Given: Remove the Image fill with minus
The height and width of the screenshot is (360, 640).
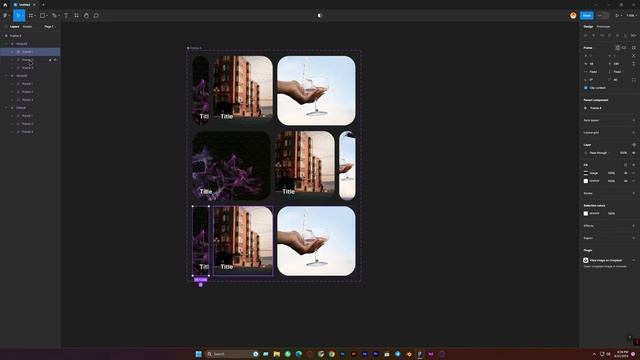Looking at the screenshot, I should tap(634, 173).
